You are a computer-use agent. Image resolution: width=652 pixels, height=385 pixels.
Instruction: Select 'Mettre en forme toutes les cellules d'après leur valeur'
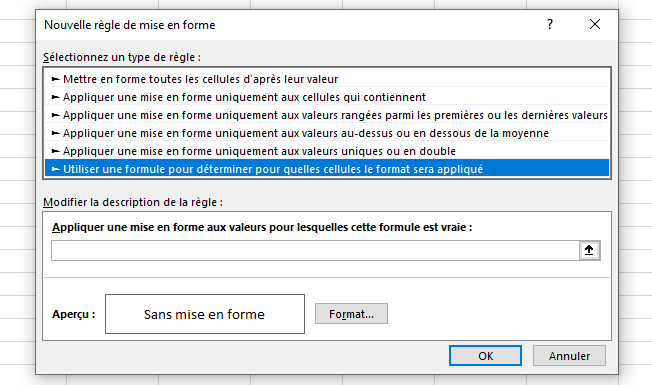(326, 79)
